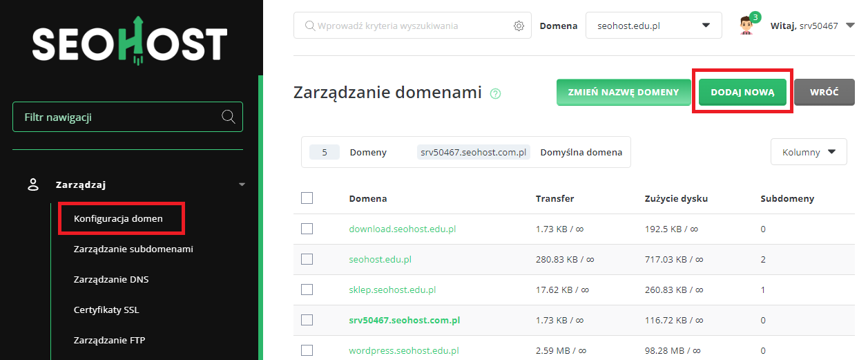868x360 pixels.
Task: Open Konfiguracja domen menu item
Action: click(x=118, y=218)
